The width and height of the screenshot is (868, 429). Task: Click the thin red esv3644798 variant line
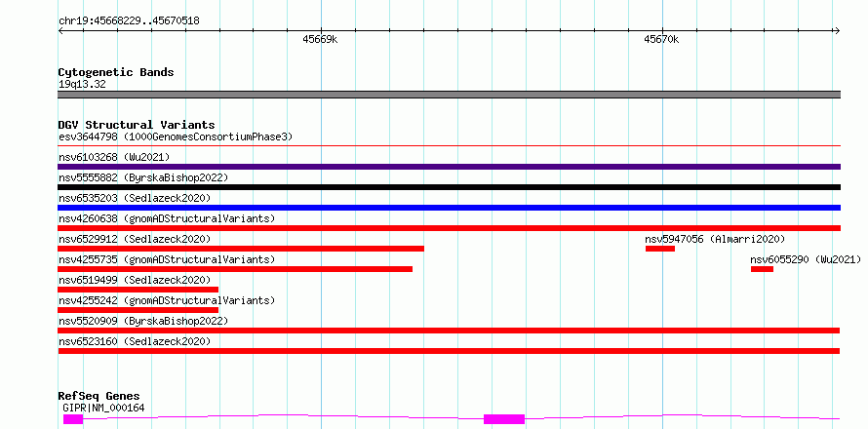point(449,145)
